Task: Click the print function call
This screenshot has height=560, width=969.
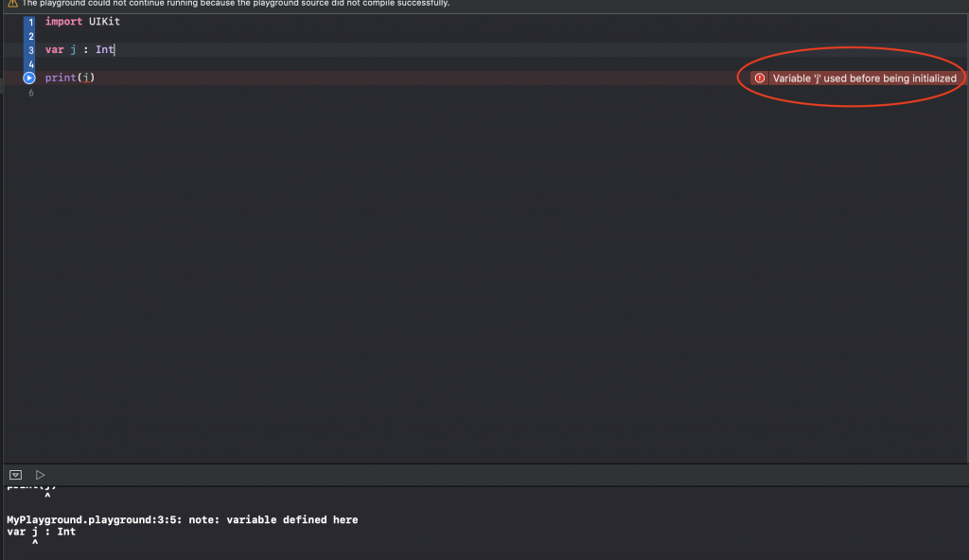Action: point(61,78)
